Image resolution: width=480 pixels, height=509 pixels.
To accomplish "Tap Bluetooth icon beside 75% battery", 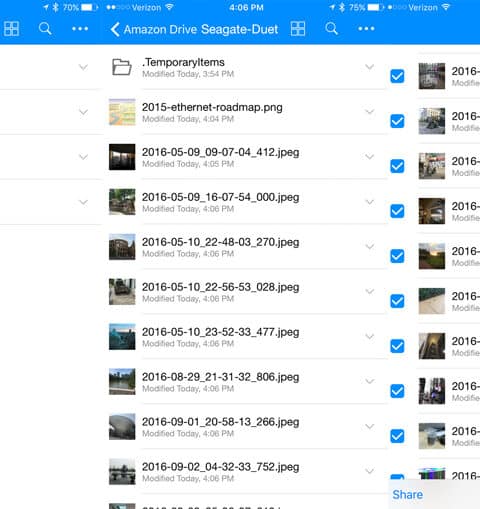I will pyautogui.click(x=342, y=7).
